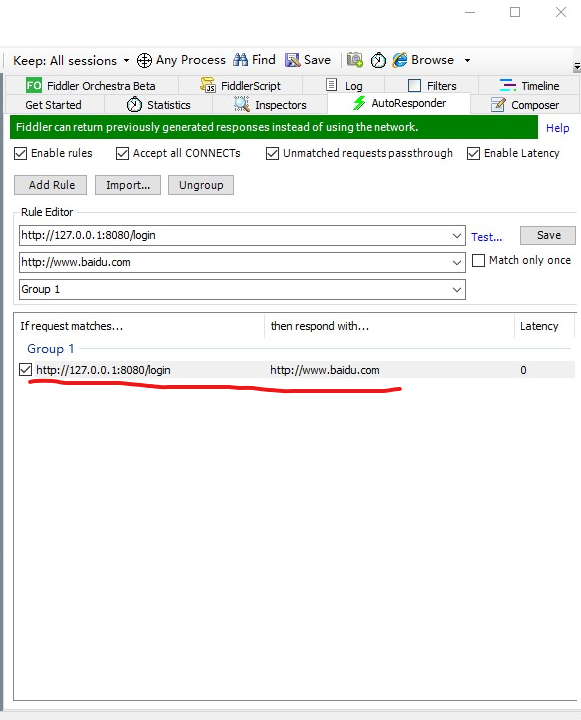Click the FiddlerScript JS scroll icon
581x720 pixels.
click(x=208, y=85)
